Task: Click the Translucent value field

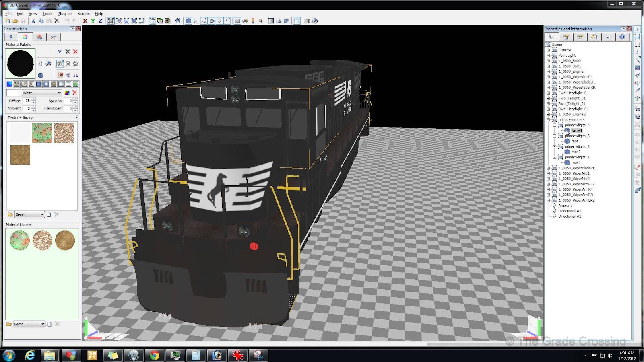Action: (x=68, y=109)
